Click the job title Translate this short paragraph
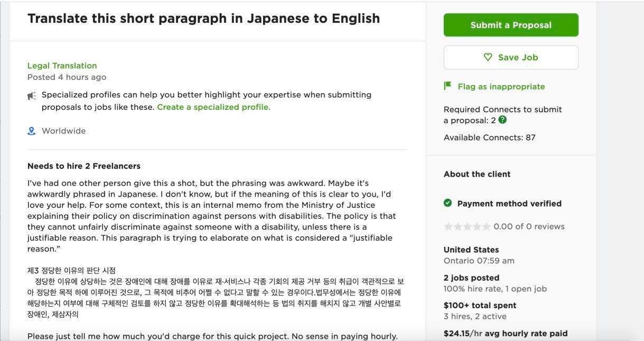The image size is (644, 341). [203, 18]
